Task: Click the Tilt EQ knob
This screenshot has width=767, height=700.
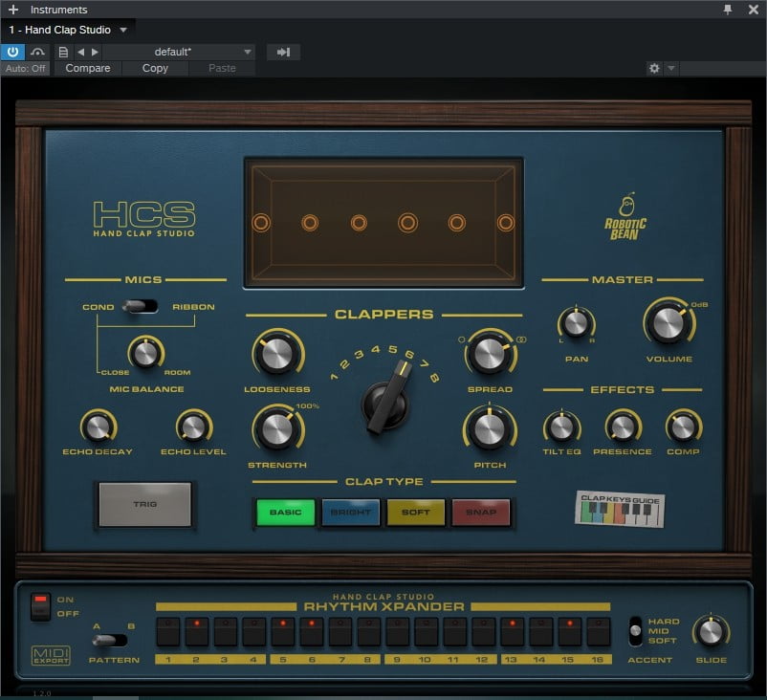Action: coord(561,427)
